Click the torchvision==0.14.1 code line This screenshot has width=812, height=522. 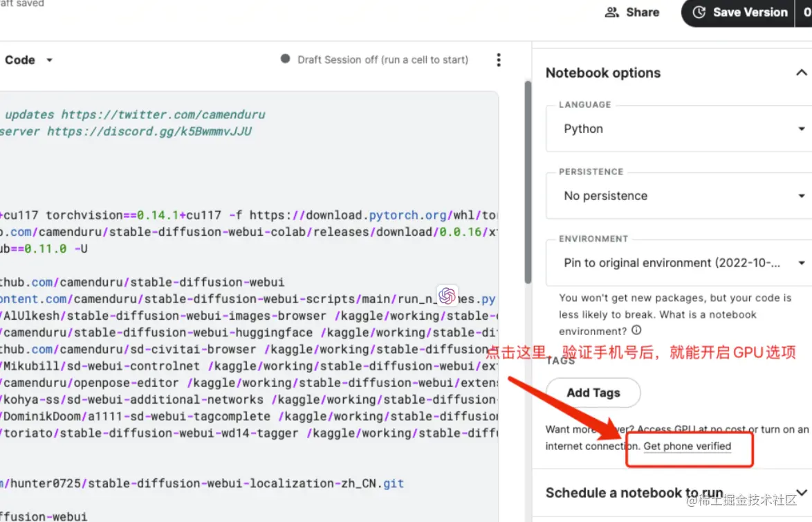coord(248,215)
